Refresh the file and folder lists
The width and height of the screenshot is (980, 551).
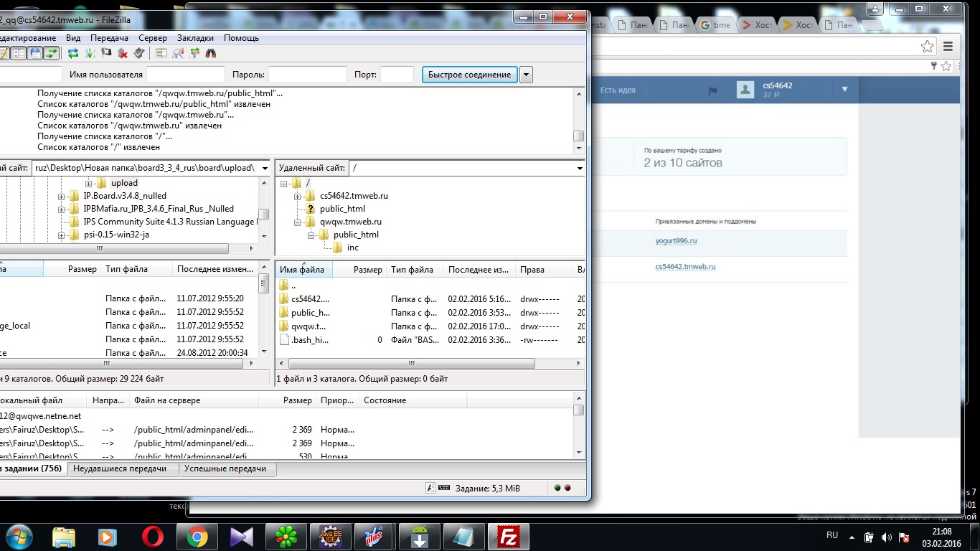pos(73,53)
